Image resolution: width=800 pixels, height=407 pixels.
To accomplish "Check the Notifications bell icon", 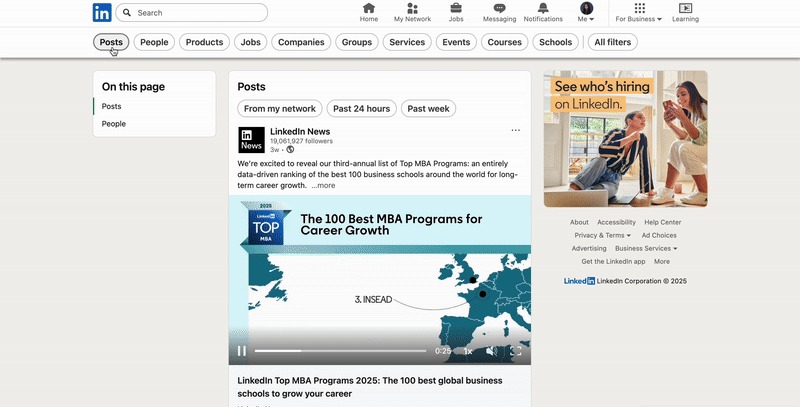I will tap(543, 9).
